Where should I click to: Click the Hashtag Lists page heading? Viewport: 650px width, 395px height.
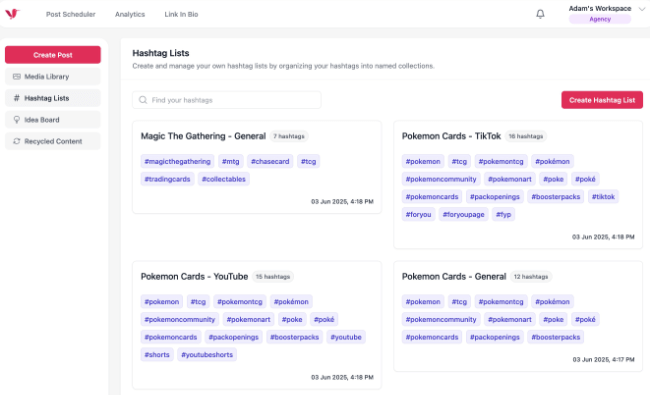(161, 53)
